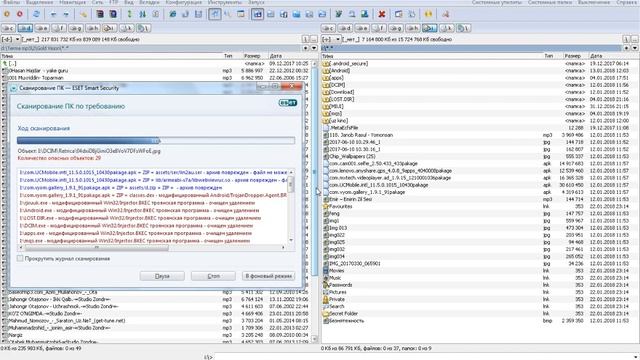Open left panel favorites star button
The height and width of the screenshot is (360, 640).
click(x=306, y=48)
